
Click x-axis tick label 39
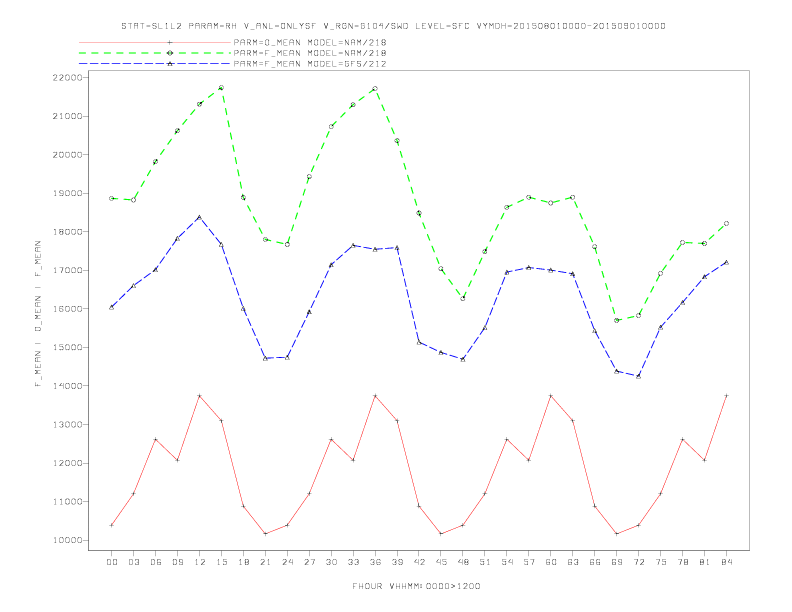coord(397,562)
